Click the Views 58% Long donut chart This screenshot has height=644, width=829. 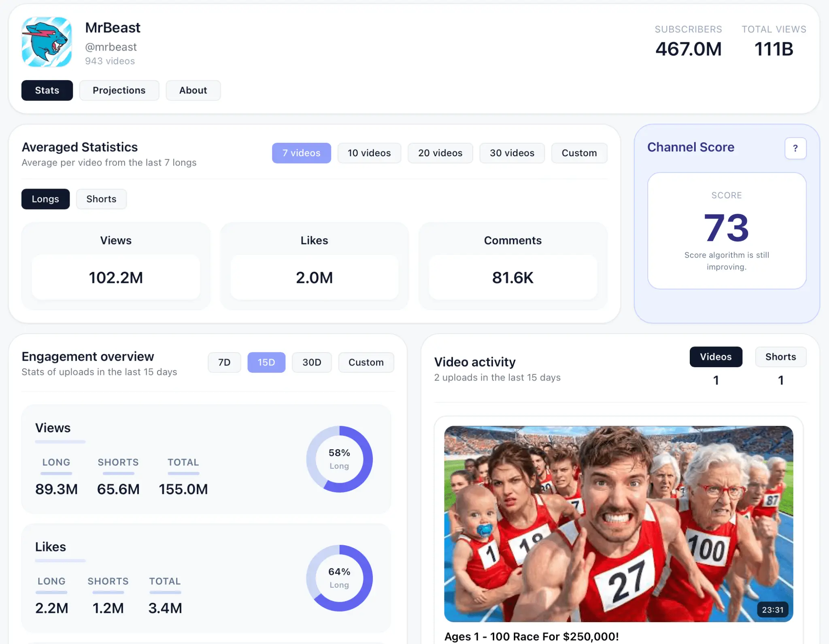339,459
